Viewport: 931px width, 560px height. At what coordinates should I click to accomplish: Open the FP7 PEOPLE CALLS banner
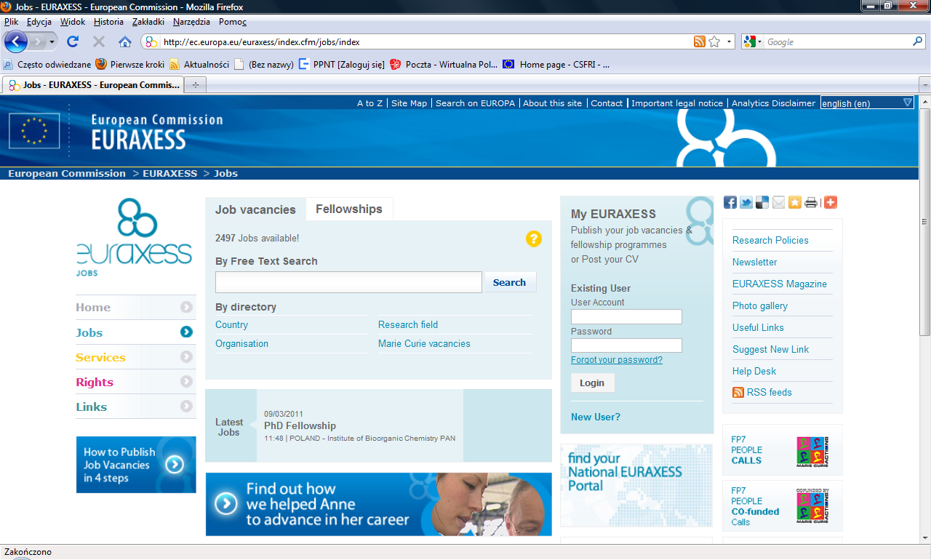(x=783, y=451)
